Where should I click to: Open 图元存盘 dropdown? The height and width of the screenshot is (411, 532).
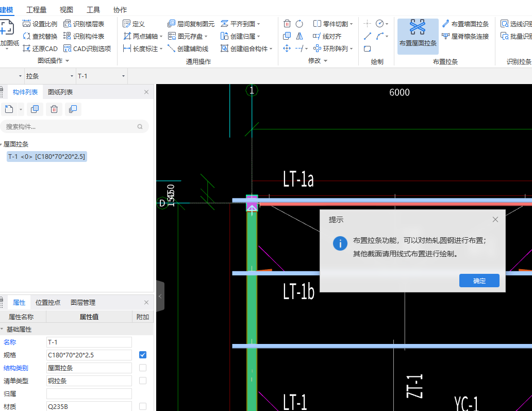[x=206, y=36]
